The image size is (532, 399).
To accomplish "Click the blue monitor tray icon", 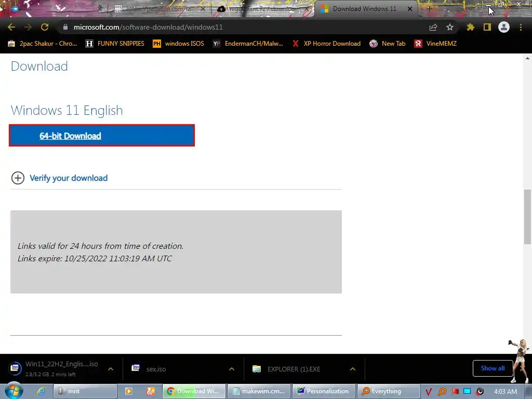I will (467, 391).
